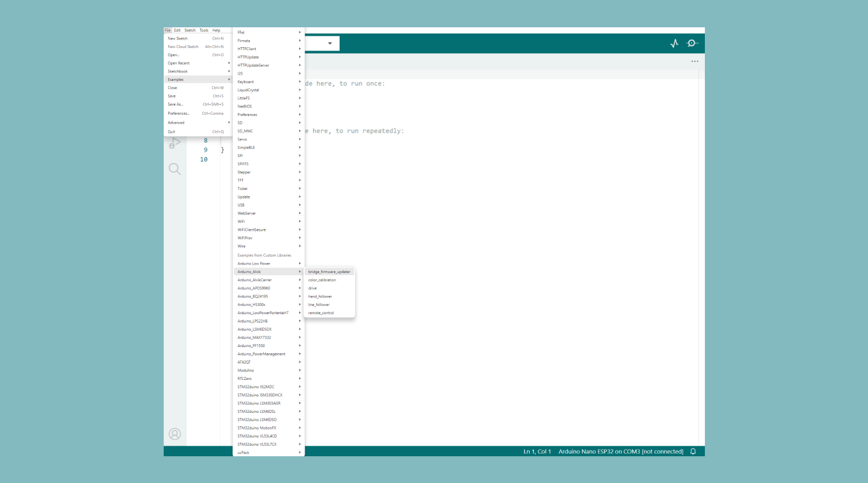The width and height of the screenshot is (868, 483).
Task: Expand the Sketchbook submenu
Action: coord(198,71)
